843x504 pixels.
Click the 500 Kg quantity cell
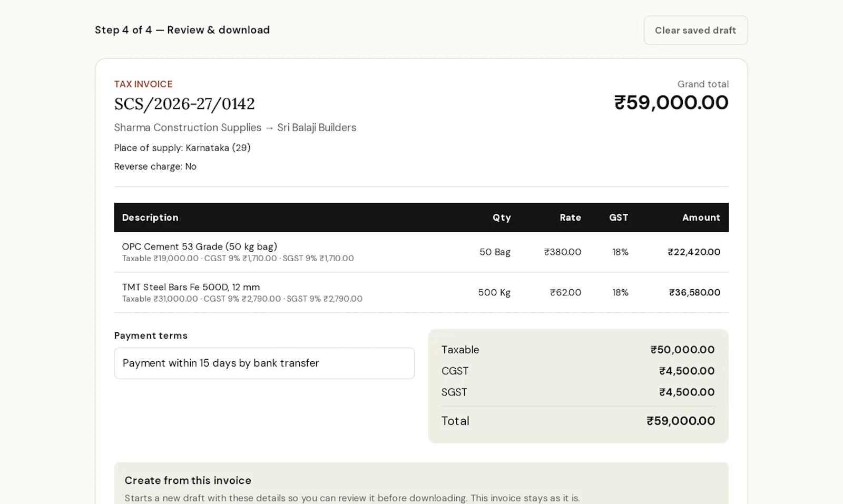coord(494,292)
